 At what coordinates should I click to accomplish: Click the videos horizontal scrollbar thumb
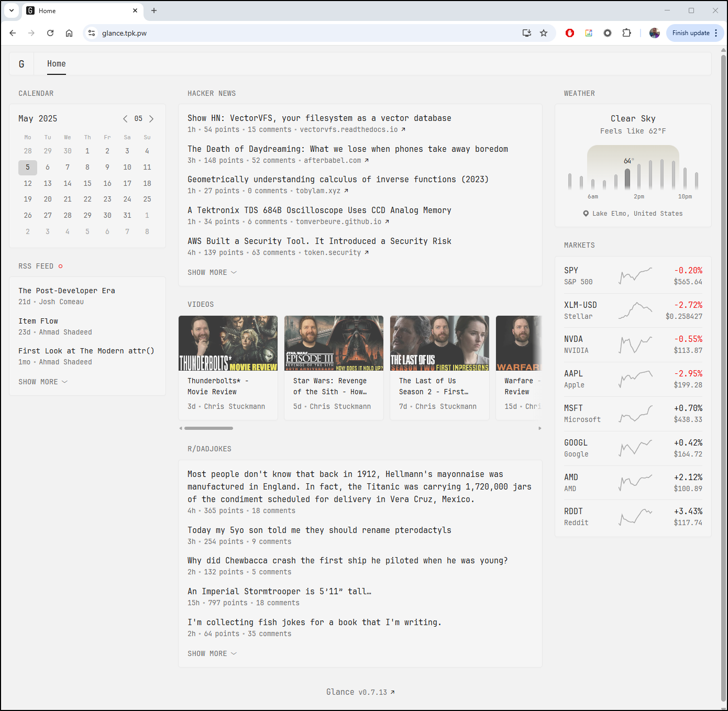point(208,428)
